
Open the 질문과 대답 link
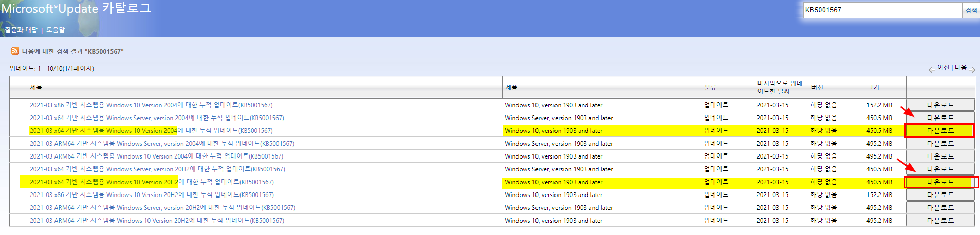click(x=21, y=30)
